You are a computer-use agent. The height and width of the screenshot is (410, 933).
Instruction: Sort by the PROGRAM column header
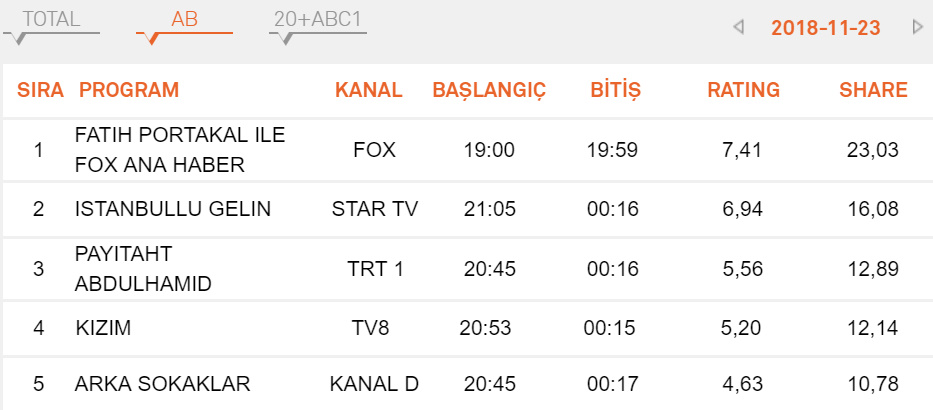(x=129, y=90)
